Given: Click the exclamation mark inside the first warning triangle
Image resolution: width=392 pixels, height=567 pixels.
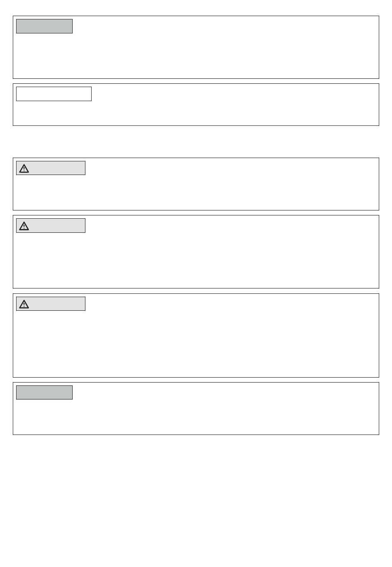Looking at the screenshot, I should point(24,169).
